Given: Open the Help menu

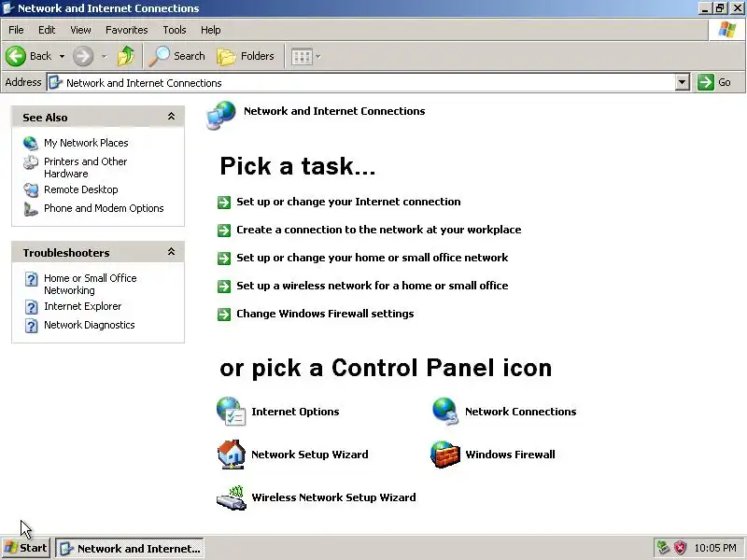Looking at the screenshot, I should point(211,30).
